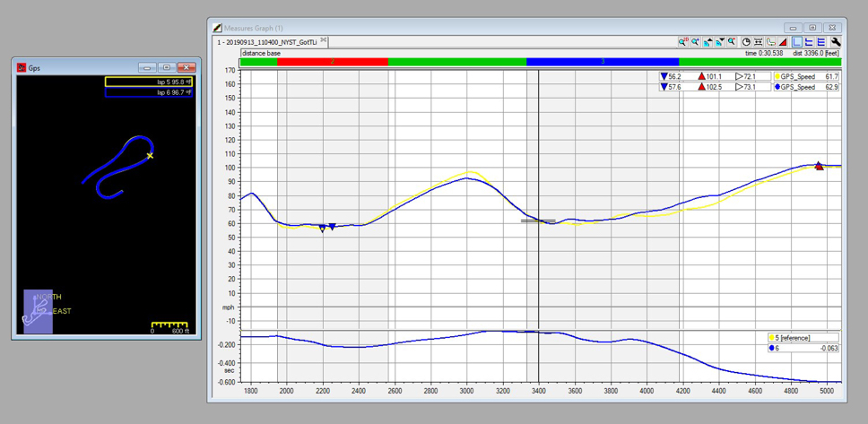Screen dimensions: 868x424
Task: Click the zoom-in magnifier with plus
Action: pos(696,41)
